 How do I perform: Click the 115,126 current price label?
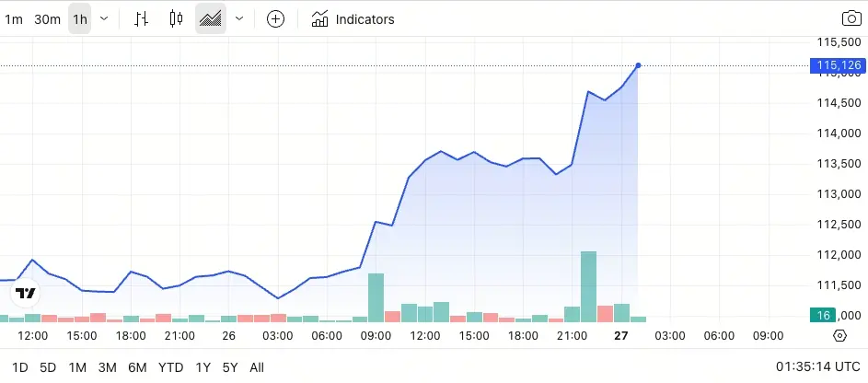[837, 65]
